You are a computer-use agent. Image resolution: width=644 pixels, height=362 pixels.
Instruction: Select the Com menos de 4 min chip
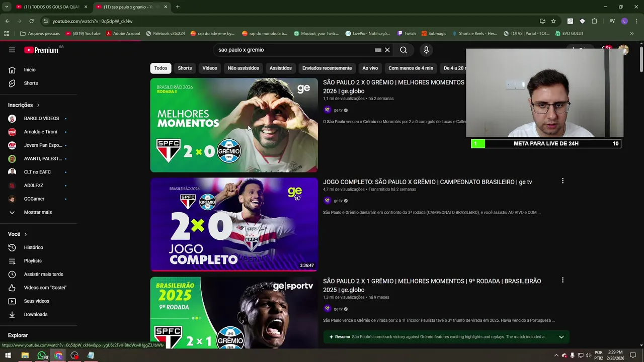[x=411, y=68]
